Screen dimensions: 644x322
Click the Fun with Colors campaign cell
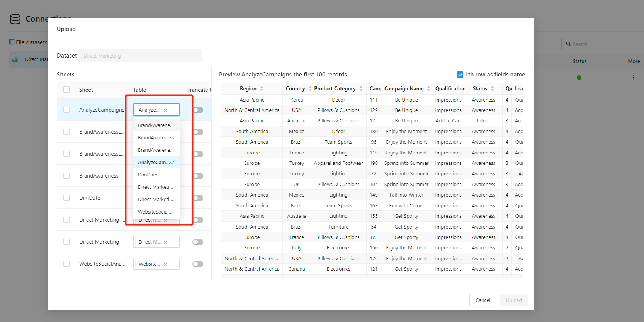(x=406, y=205)
